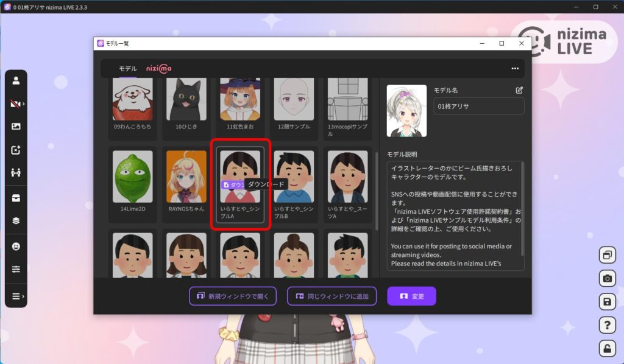
Task: Open the storage box icon in sidebar
Action: tap(16, 198)
